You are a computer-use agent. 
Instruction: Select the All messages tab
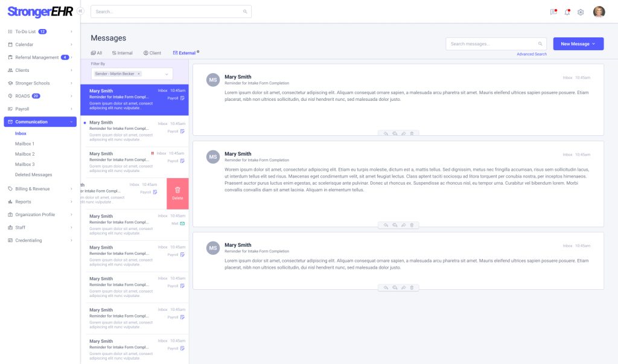coord(97,53)
